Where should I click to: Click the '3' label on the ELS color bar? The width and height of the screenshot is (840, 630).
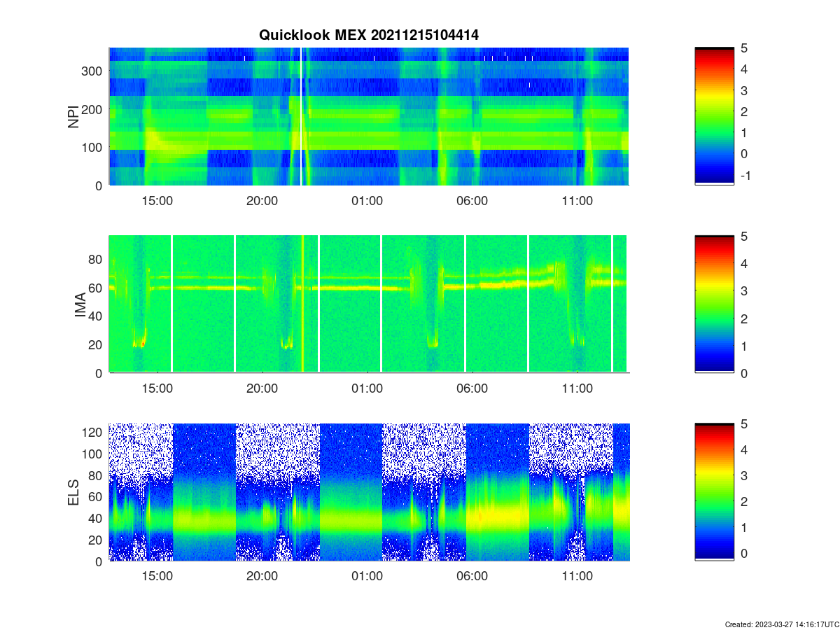(x=743, y=476)
